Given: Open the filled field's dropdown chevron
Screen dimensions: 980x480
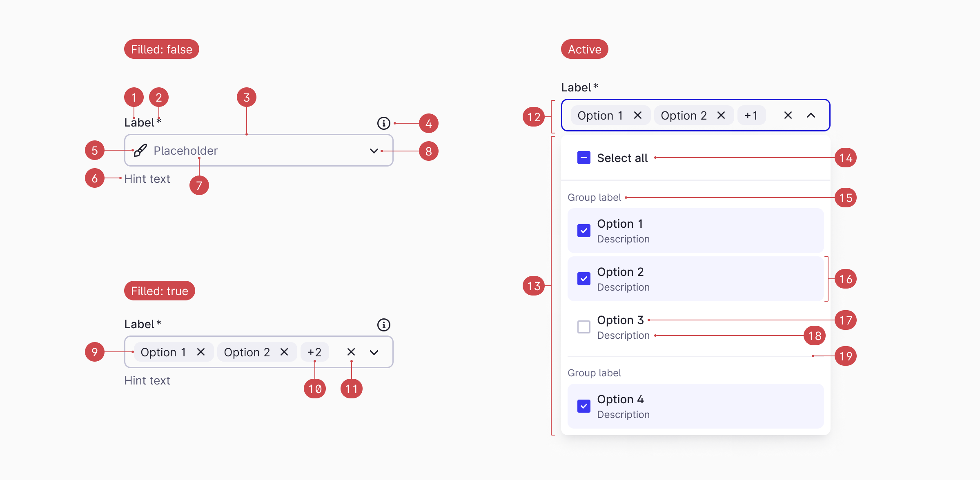Looking at the screenshot, I should [x=374, y=352].
